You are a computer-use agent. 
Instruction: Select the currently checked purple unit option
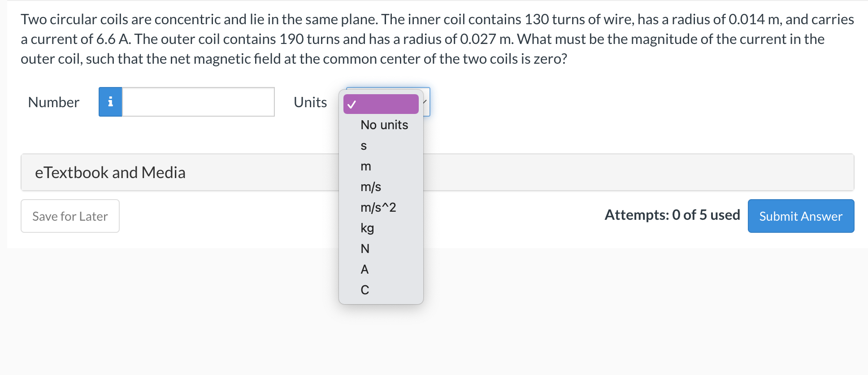[x=380, y=104]
